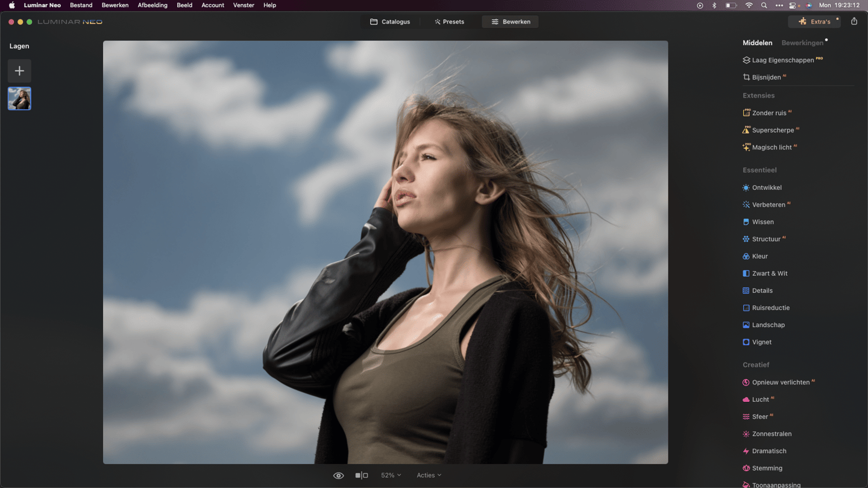Screen dimensions: 868x488
Task: Select the Bijsnijden crop tool
Action: point(764,77)
